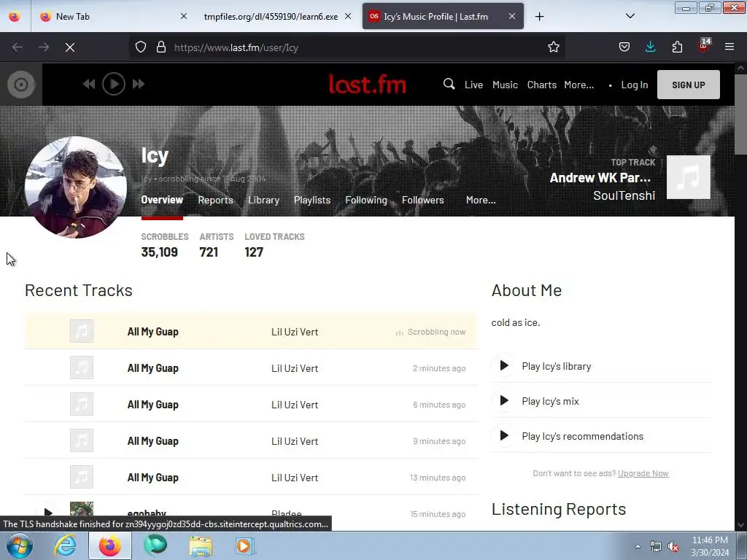Close the Icy's Music Profile tab

point(511,17)
